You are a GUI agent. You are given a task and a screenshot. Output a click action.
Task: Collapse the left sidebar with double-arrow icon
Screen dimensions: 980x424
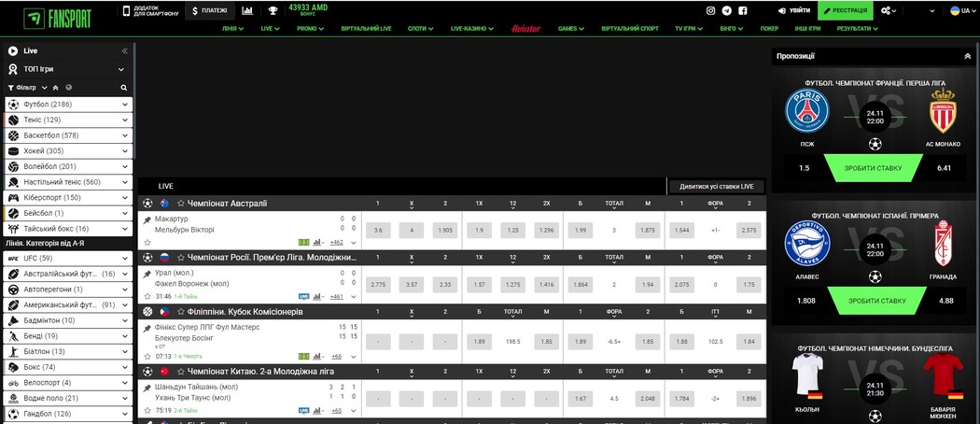(x=124, y=50)
